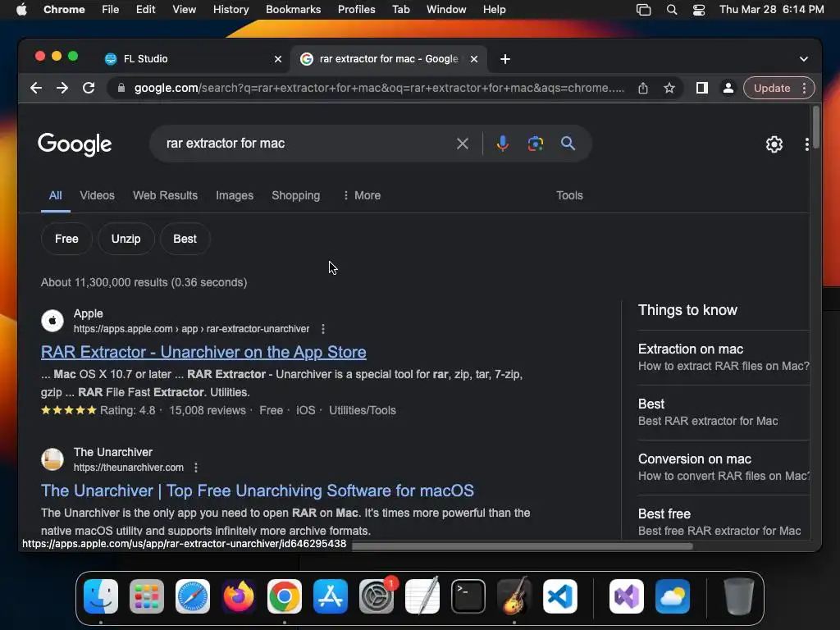Open The Unarchiver Top Free Unarchiving link
840x630 pixels.
pos(257,491)
